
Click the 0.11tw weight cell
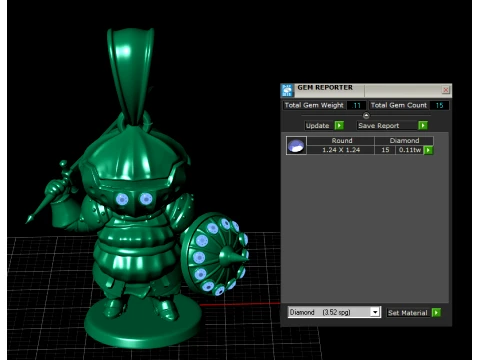[410, 150]
